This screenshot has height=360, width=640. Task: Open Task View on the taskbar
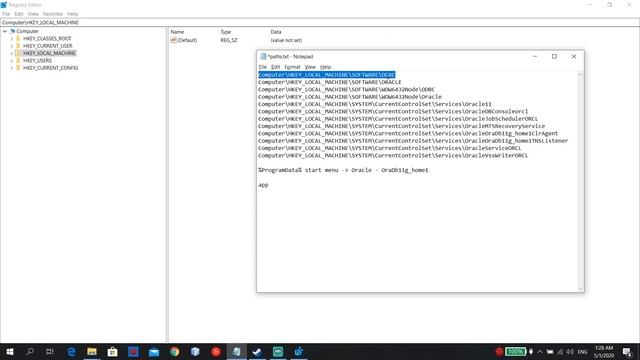pyautogui.click(x=50, y=351)
